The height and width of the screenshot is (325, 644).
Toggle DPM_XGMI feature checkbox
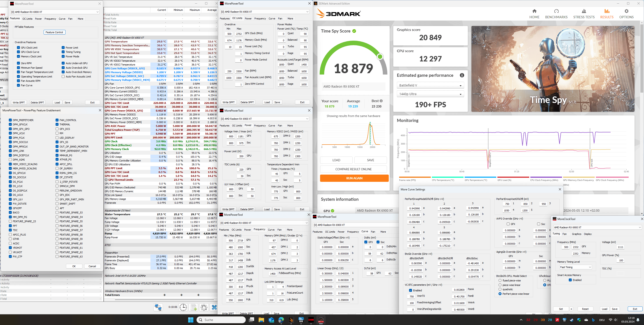tap(10, 159)
